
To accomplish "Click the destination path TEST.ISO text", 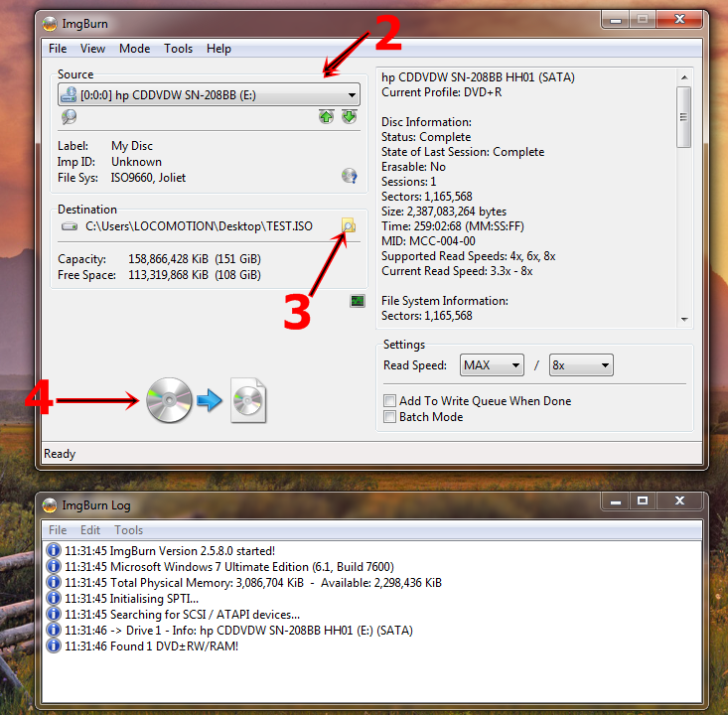I will [x=199, y=226].
